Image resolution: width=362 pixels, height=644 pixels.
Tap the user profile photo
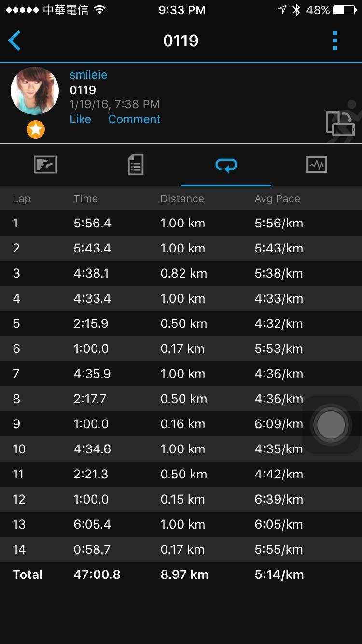click(35, 91)
